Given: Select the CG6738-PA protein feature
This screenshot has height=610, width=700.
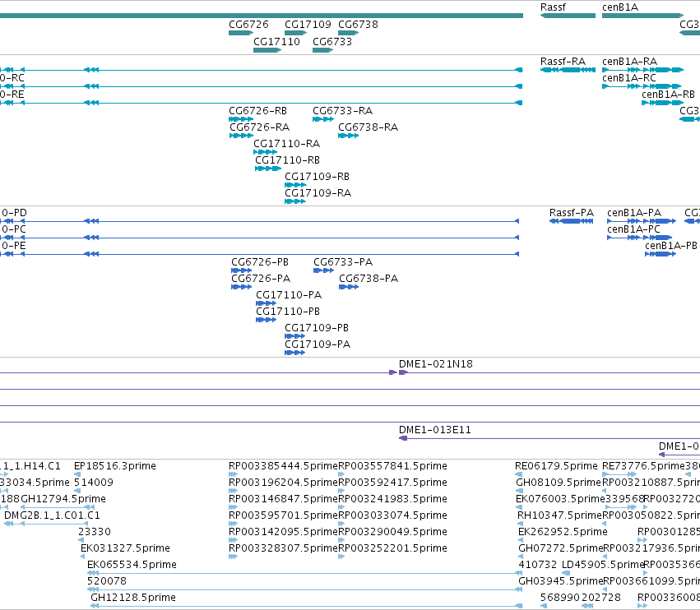Looking at the screenshot, I should (x=349, y=287).
